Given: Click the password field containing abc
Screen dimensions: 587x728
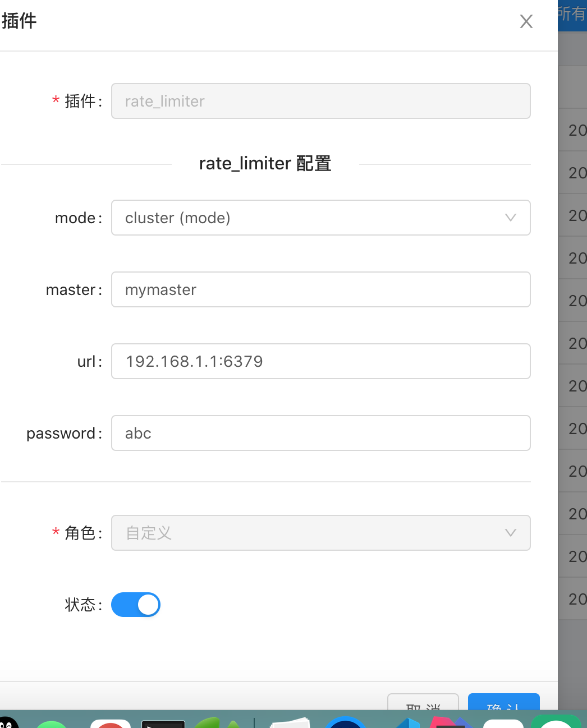Looking at the screenshot, I should tap(320, 433).
